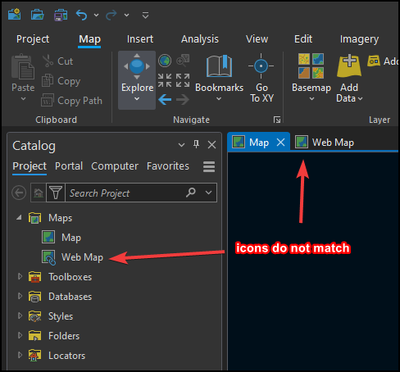Image resolution: width=400 pixels, height=372 pixels.
Task: Click Zoom To Selection icon
Action: click(x=183, y=61)
